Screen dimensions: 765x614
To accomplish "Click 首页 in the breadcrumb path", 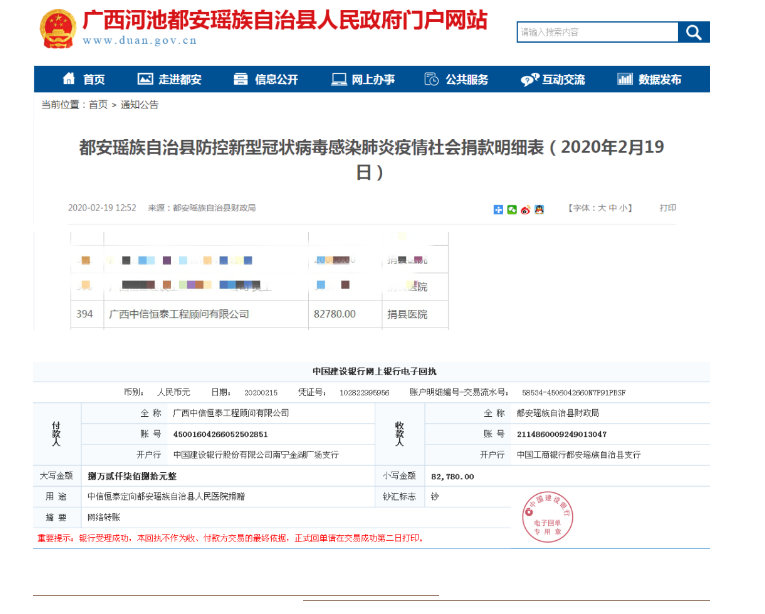I will tap(98, 104).
